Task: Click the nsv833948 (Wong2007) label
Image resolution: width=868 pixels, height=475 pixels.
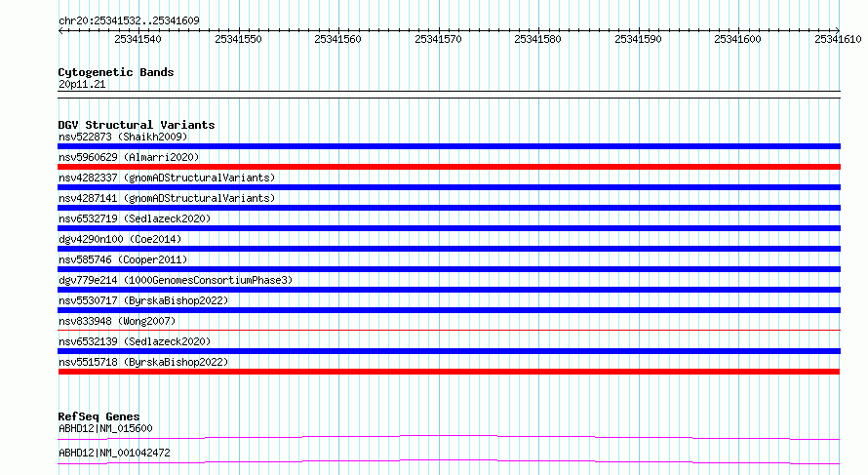Action: [x=117, y=321]
